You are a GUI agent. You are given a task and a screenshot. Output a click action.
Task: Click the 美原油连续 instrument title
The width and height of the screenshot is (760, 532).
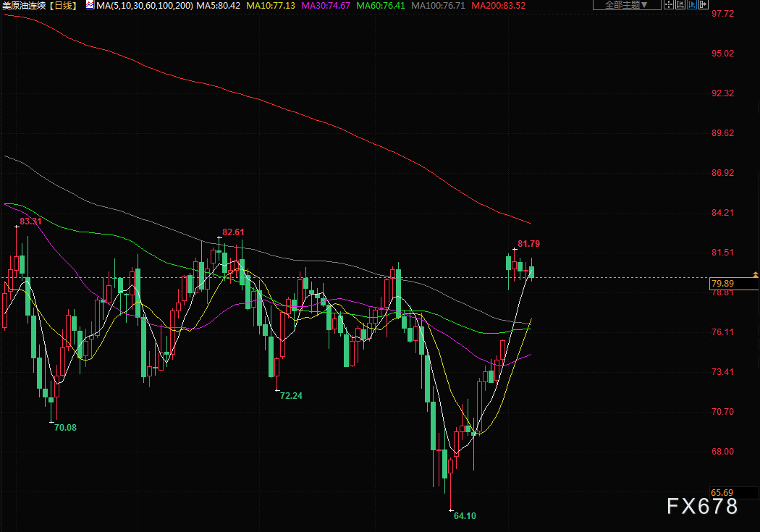24,5
